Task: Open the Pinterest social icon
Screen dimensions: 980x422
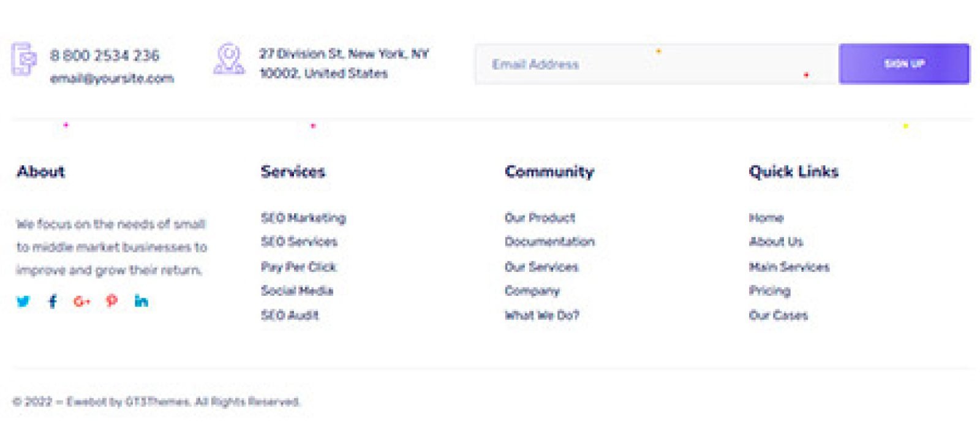Action: [x=111, y=301]
